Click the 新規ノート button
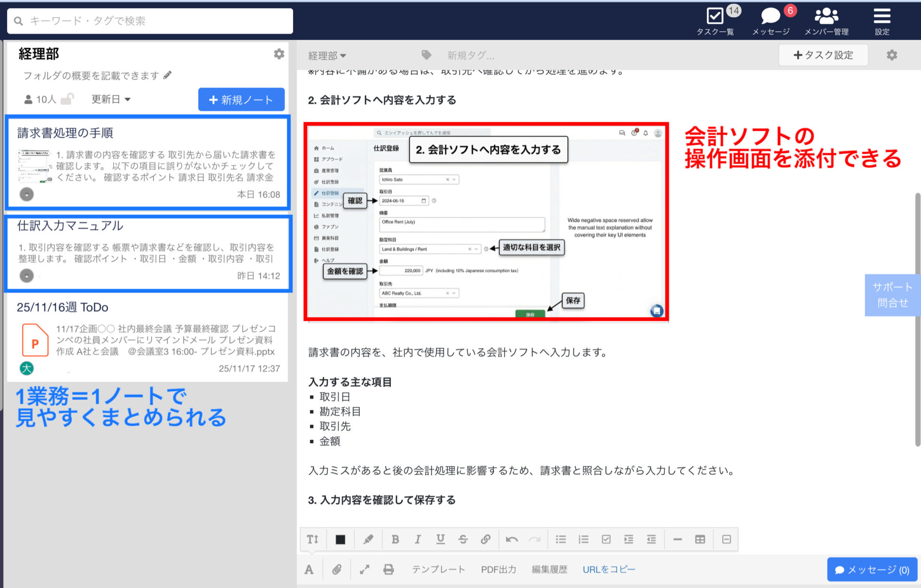 point(241,99)
